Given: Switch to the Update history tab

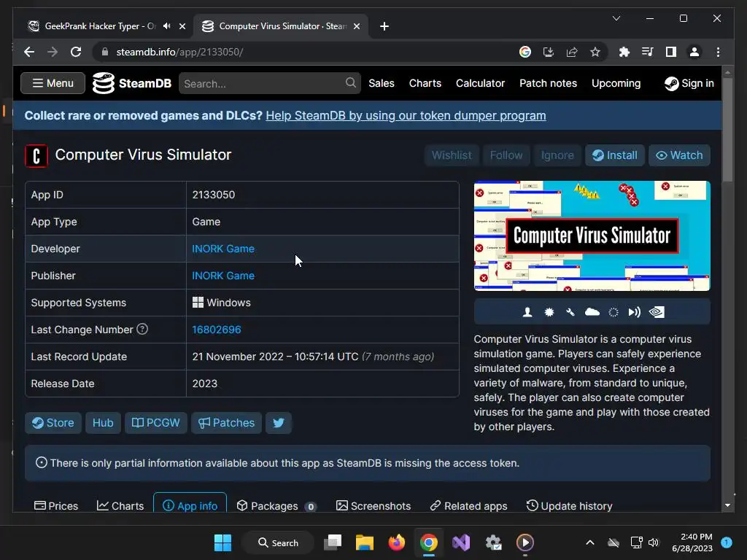Looking at the screenshot, I should (x=569, y=506).
